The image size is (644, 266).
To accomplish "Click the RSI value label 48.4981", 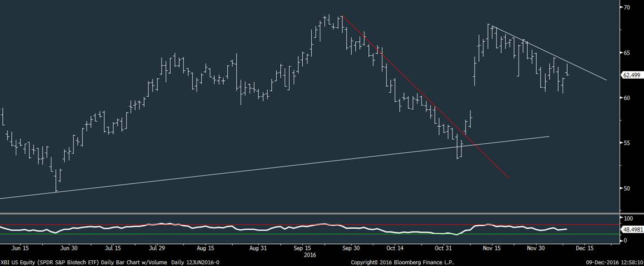I will [x=633, y=229].
